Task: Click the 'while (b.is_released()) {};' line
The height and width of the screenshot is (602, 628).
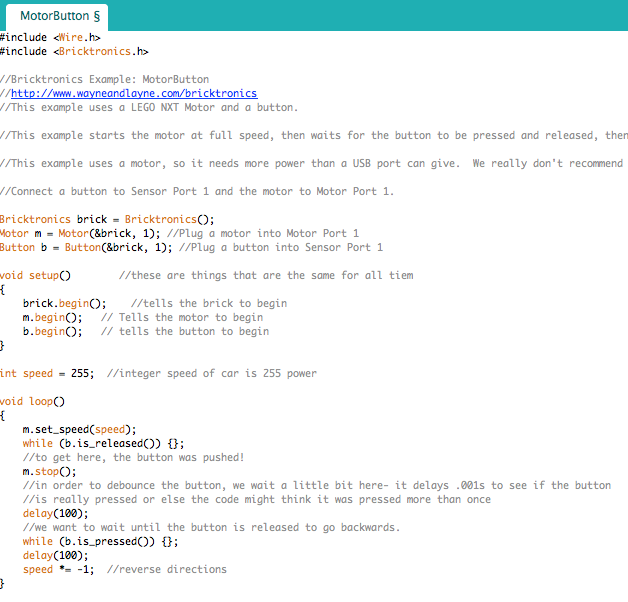Action: coord(103,444)
